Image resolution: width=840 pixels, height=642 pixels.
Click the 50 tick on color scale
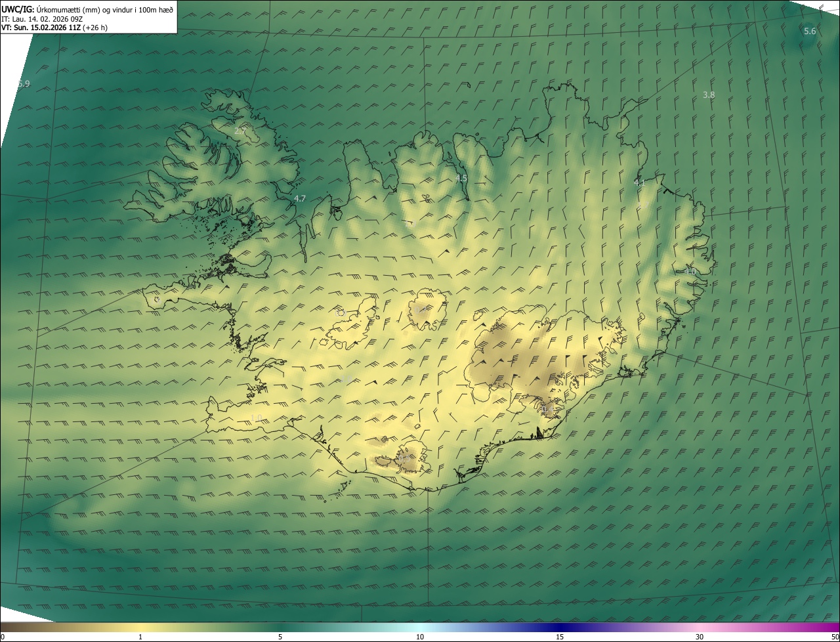835,637
